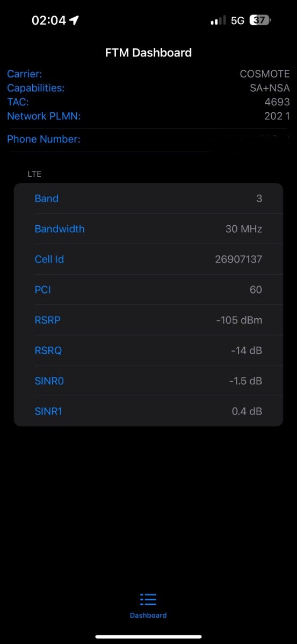Tap the 02:04 clock in status bar
Viewport: 297px width, 644px height.
pos(49,20)
